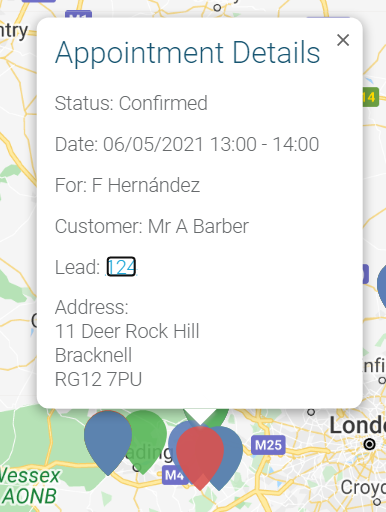Click the For: F Hernández line
The height and width of the screenshot is (512, 386).
pos(127,185)
